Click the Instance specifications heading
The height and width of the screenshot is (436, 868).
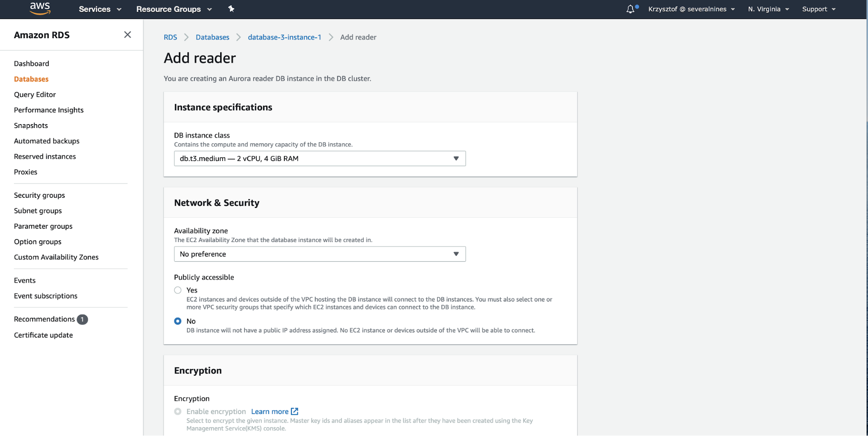tap(223, 107)
